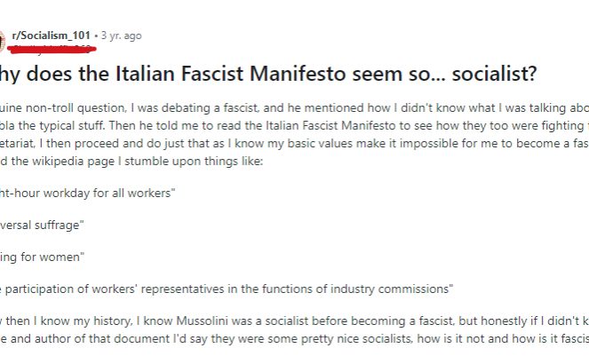This screenshot has height=364, width=589.
Task: Click the subreddit avatar icon
Action: tap(3, 41)
